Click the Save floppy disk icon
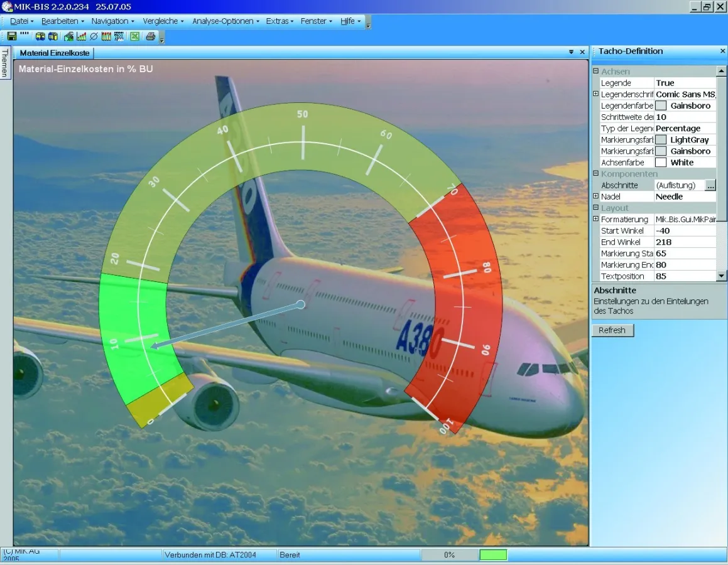Viewport: 728px width, 565px height. pyautogui.click(x=12, y=36)
